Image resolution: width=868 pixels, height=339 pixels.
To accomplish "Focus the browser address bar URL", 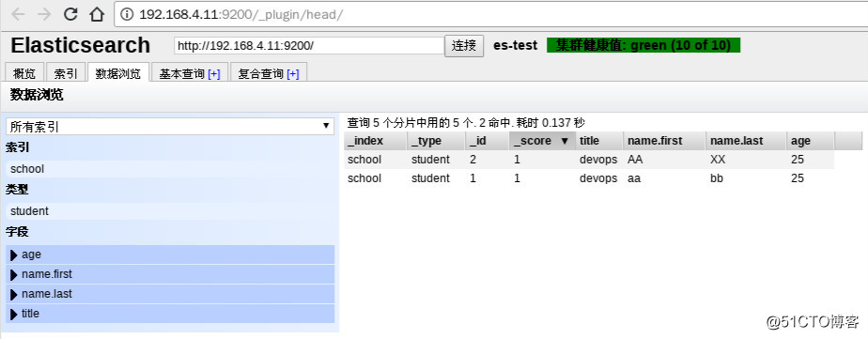I will [x=240, y=14].
